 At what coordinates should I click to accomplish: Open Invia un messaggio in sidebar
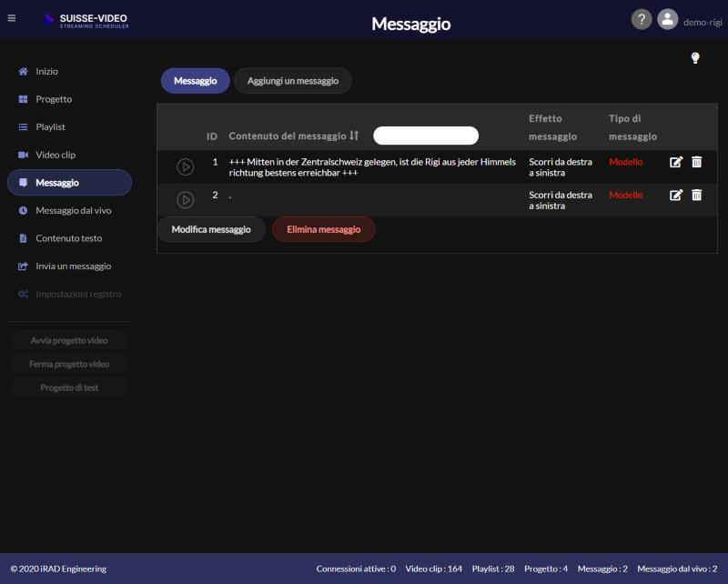[70, 267]
